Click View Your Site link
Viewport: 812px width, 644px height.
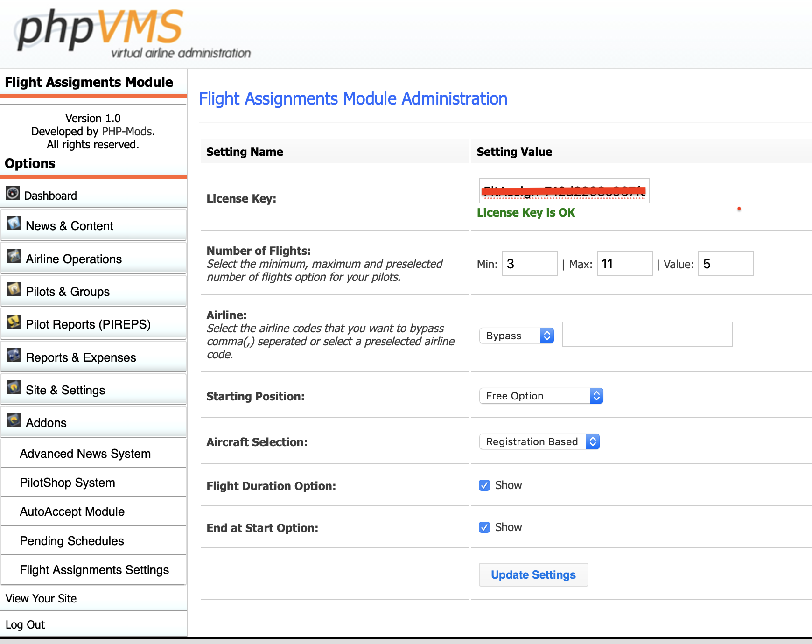click(41, 598)
